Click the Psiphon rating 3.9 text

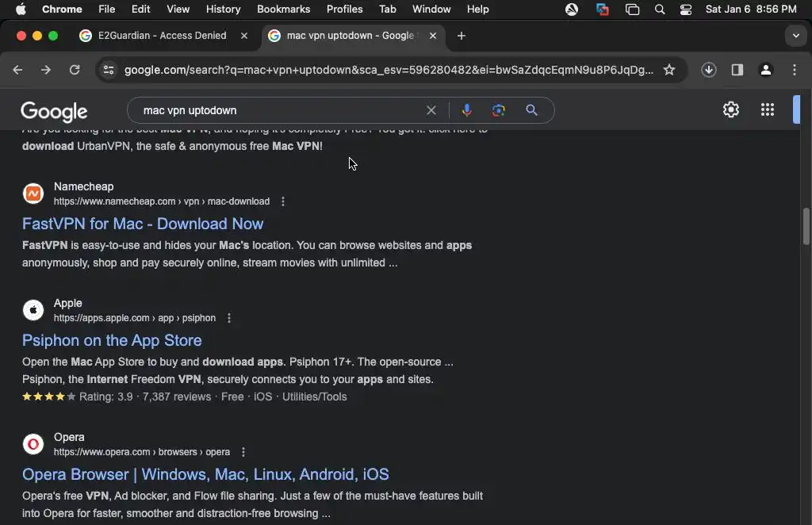click(x=105, y=397)
